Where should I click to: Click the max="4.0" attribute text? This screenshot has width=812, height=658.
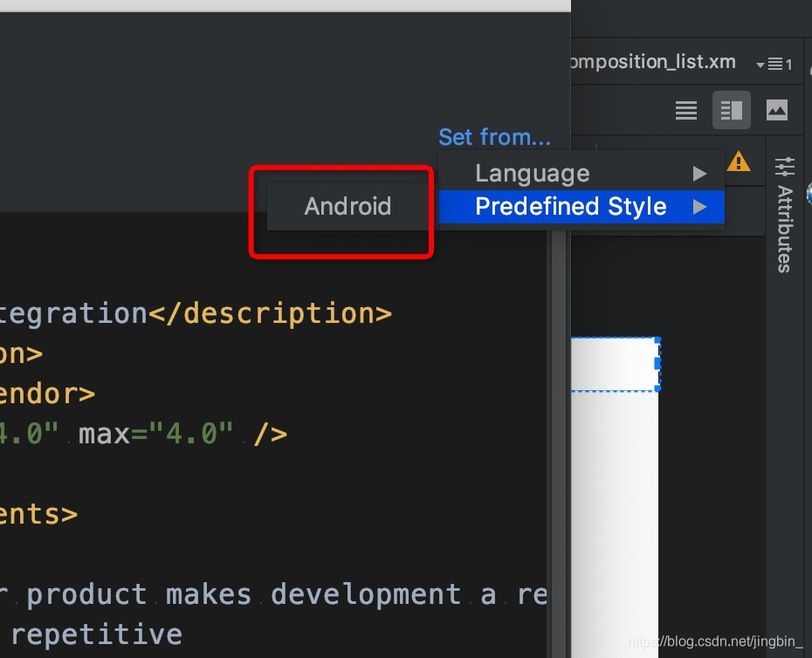155,434
